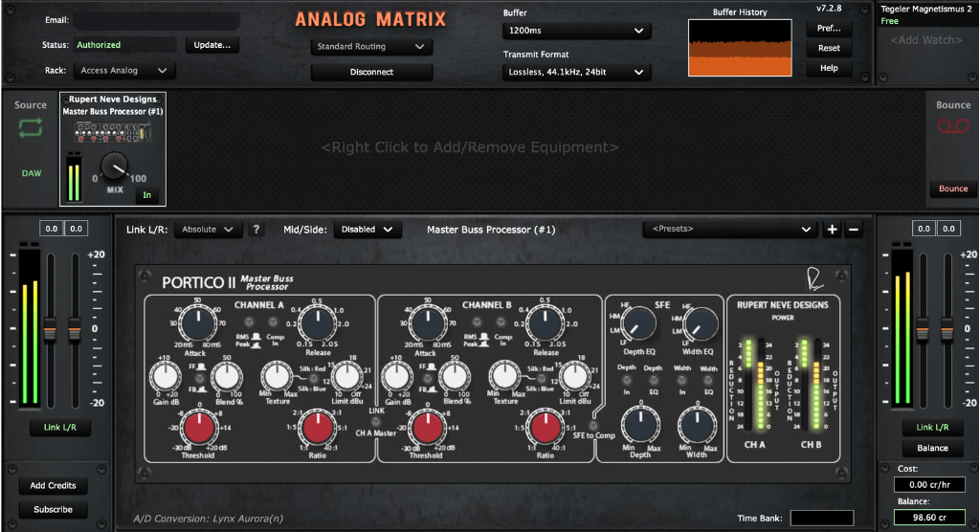
Task: Toggle Channel A Silk Red/Blue switch
Action: tap(314, 378)
